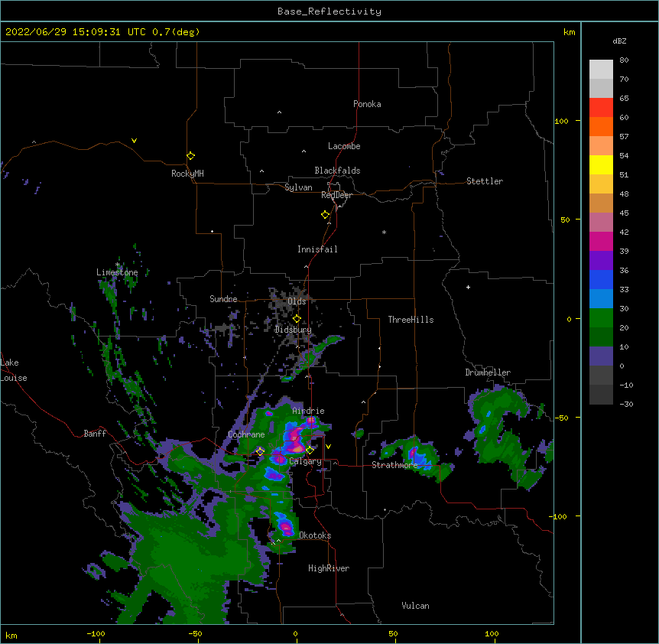Click the Airdrie label
The width and height of the screenshot is (659, 644).
308,411
